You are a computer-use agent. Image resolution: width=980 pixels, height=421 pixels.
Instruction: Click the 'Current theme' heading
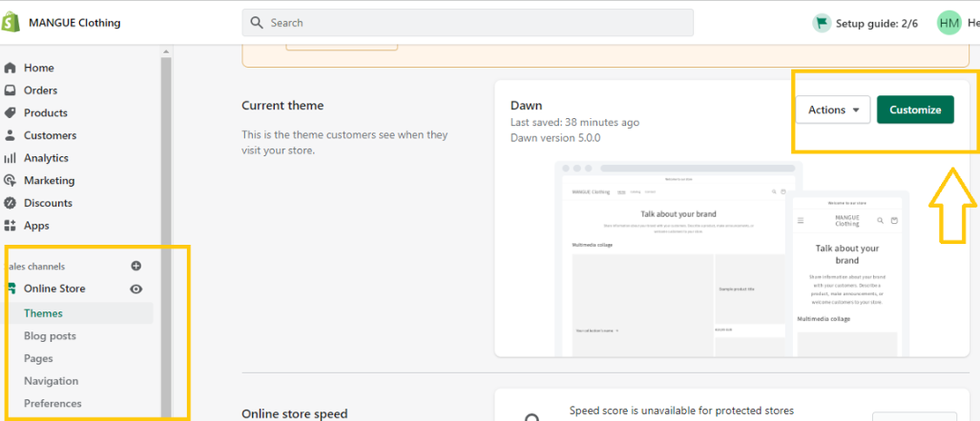(x=282, y=105)
